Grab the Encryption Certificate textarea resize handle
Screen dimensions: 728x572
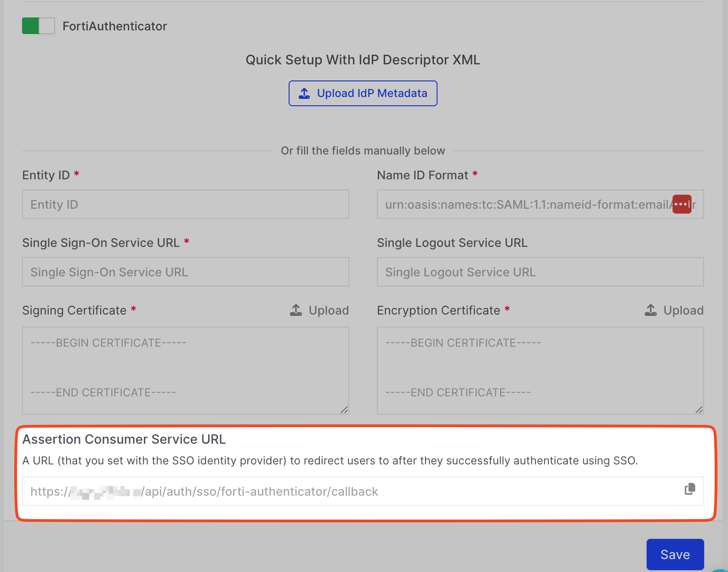coord(699,410)
